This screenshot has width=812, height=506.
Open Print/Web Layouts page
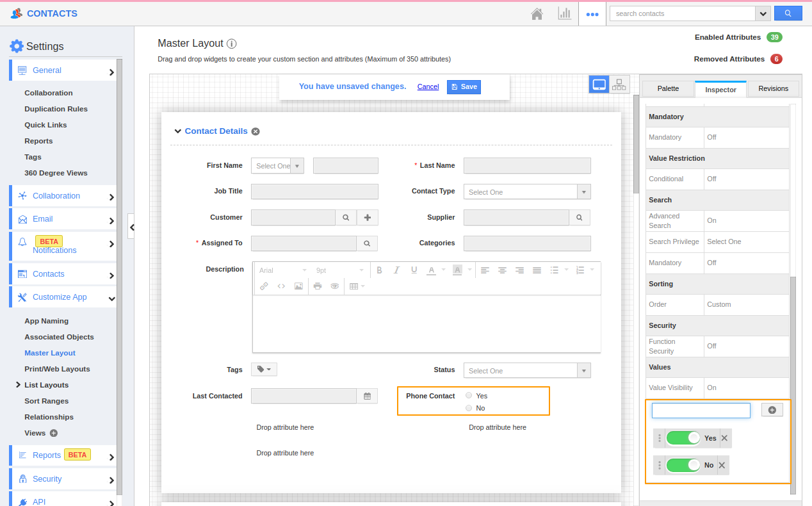(57, 369)
